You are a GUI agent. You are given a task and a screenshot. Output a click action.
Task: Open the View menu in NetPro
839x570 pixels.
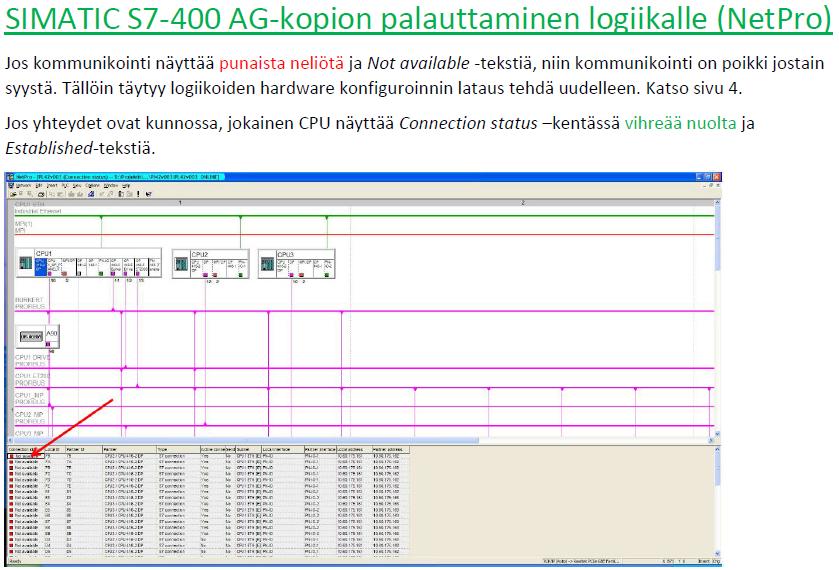[77, 185]
